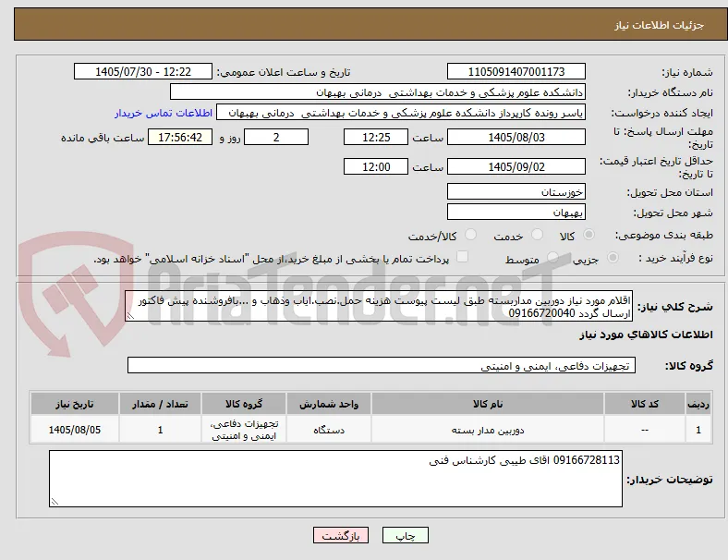
Task: Click the نام کالا column header
Action: point(488,404)
